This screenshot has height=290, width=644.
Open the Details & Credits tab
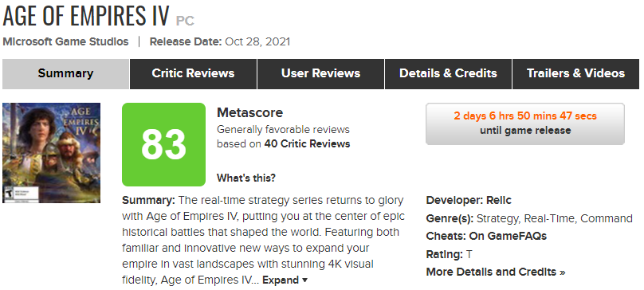click(x=448, y=74)
